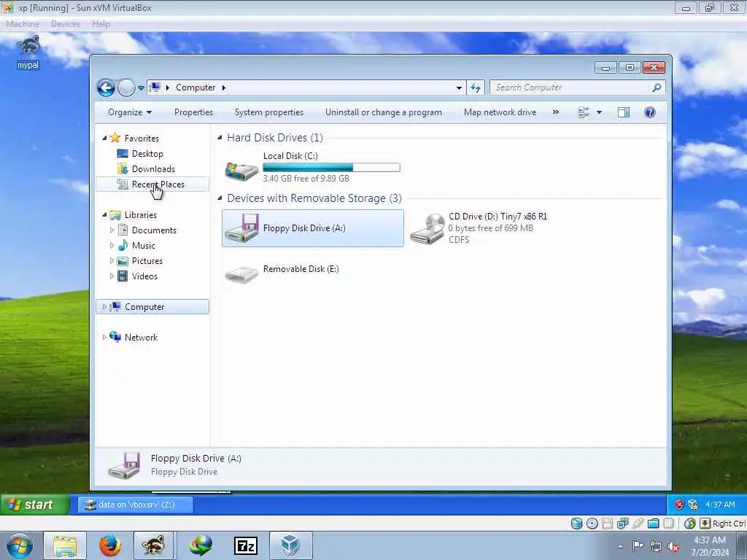Click data on 'vboxsrv' (Z:) taskbar button
This screenshot has width=747, height=560.
pos(136,505)
